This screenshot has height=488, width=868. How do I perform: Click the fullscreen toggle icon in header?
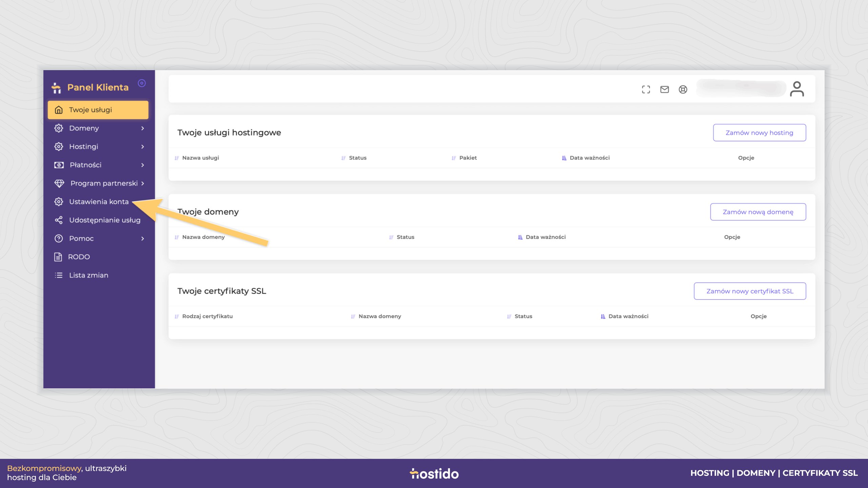click(646, 89)
